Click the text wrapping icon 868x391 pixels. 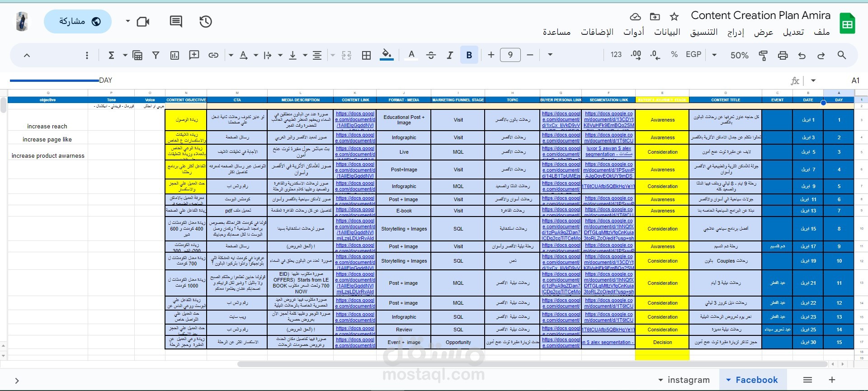click(268, 55)
